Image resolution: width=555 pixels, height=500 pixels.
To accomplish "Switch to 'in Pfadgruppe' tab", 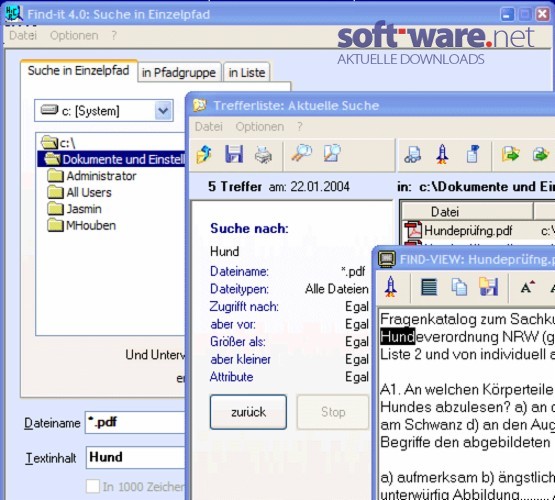I will tap(179, 73).
